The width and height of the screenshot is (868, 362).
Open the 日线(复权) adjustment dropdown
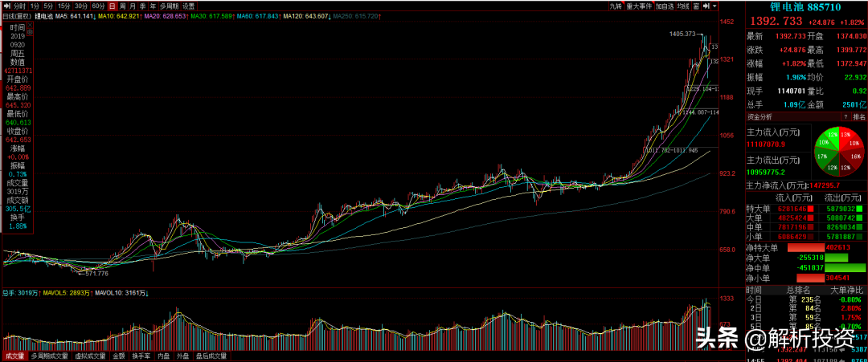[18, 14]
